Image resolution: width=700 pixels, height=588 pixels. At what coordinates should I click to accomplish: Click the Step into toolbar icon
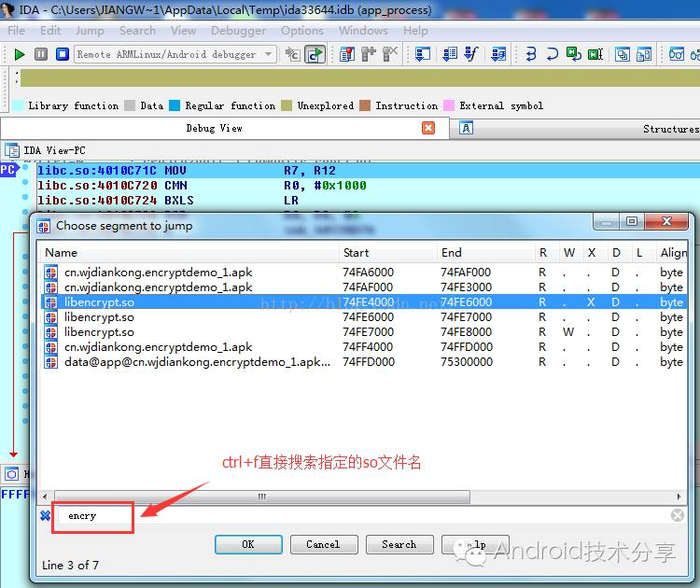(531, 54)
